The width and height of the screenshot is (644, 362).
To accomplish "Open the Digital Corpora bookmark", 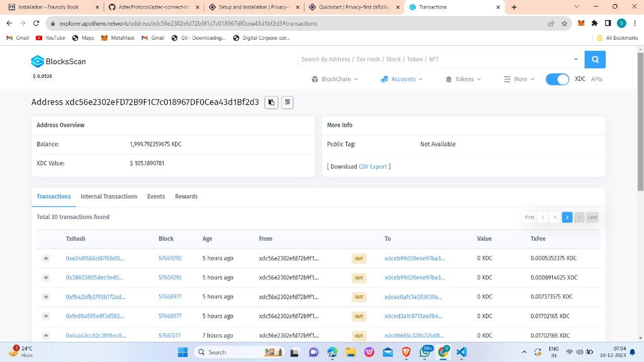I will (261, 38).
